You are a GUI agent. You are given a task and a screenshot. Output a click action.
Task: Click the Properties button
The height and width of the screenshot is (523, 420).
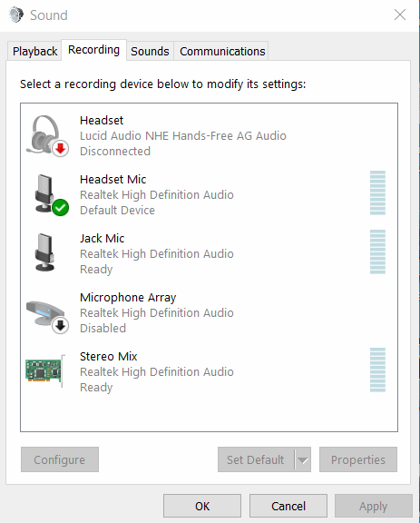pos(358,460)
